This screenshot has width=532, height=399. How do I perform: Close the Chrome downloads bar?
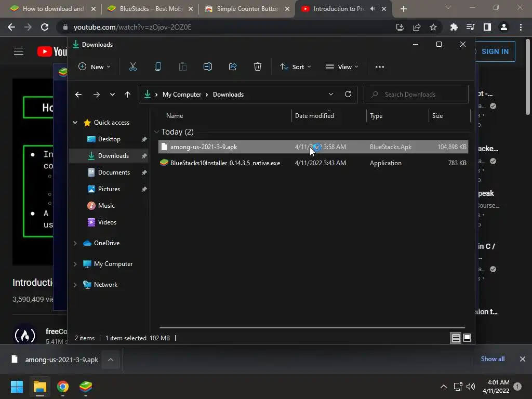click(x=523, y=359)
